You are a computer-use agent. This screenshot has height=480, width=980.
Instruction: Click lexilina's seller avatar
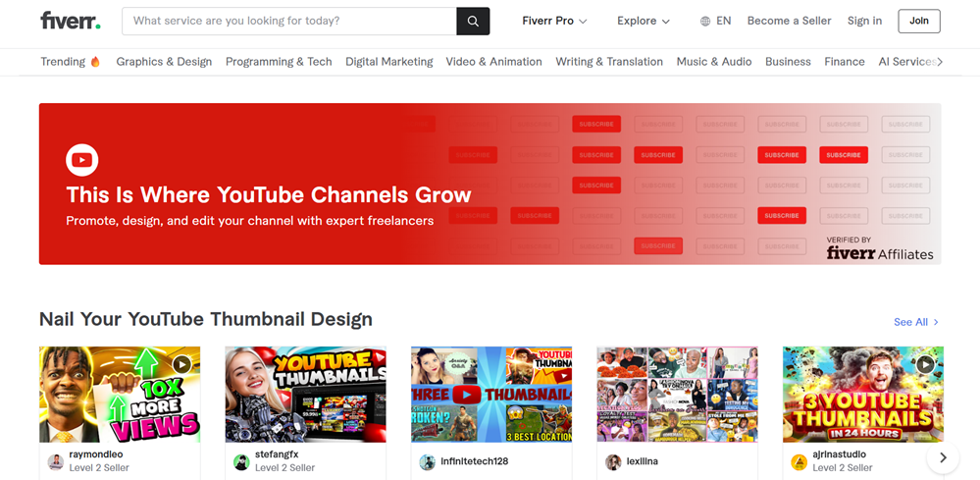(613, 462)
